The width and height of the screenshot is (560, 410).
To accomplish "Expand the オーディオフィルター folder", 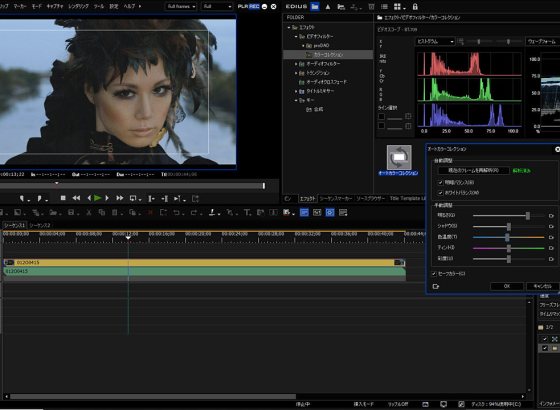I will point(296,64).
